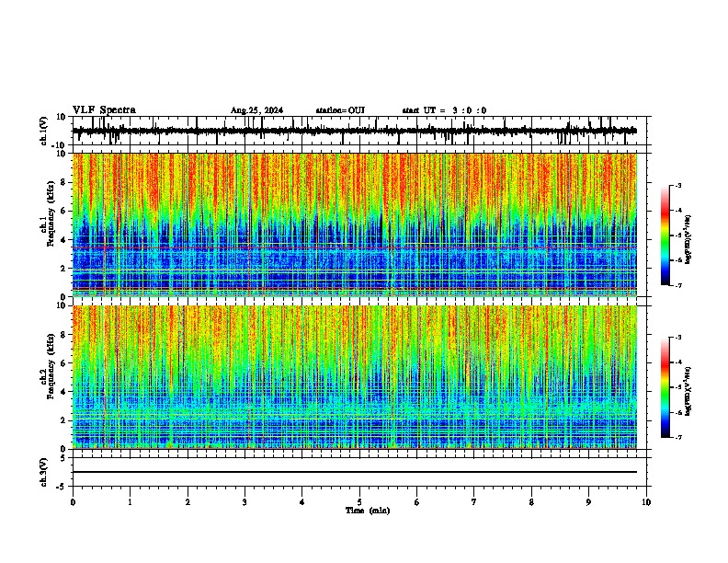Click the ch.3(V) flat line plot
The image size is (728, 563).
(x=359, y=472)
